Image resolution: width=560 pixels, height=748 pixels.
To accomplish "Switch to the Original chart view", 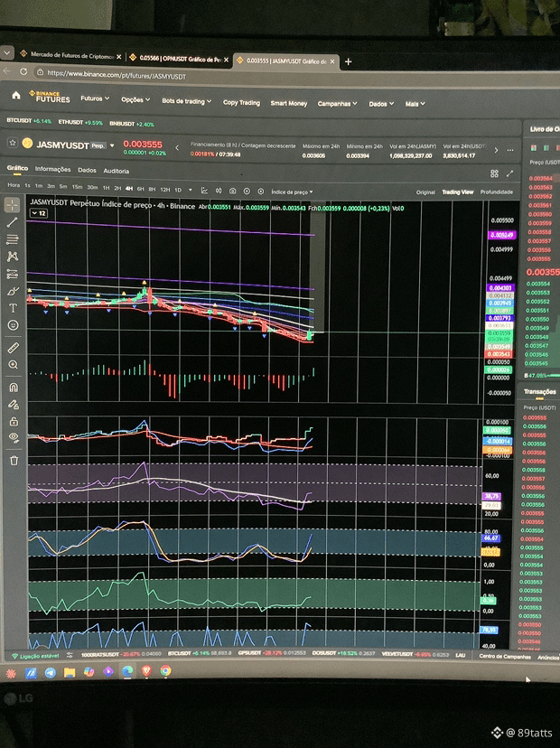I will pos(425,192).
